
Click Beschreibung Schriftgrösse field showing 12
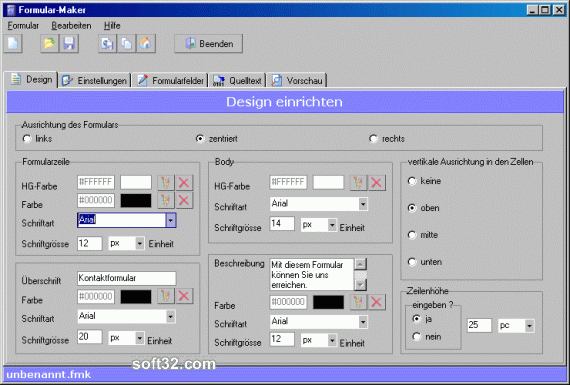tap(282, 340)
